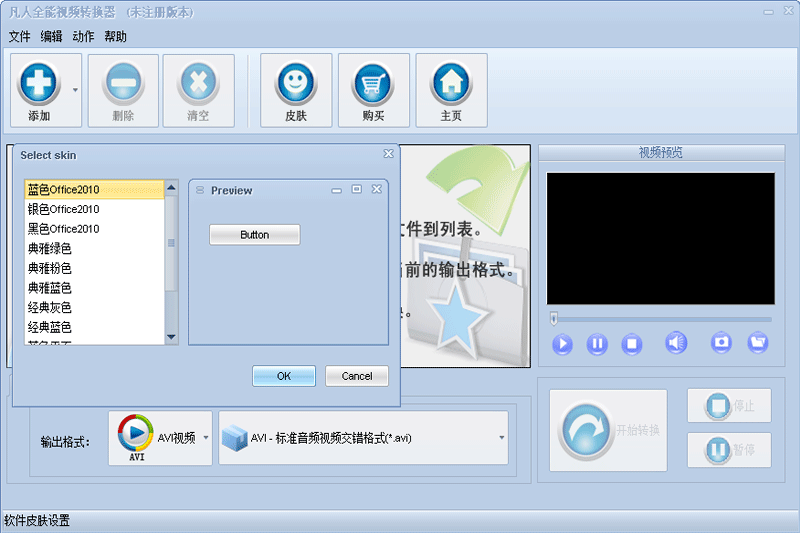The image size is (800, 533).
Task: Cancel the Select skin dialog
Action: [357, 376]
